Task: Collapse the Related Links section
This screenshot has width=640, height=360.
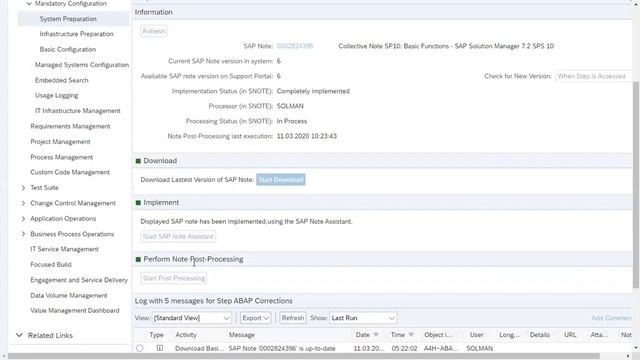Action: point(19,335)
